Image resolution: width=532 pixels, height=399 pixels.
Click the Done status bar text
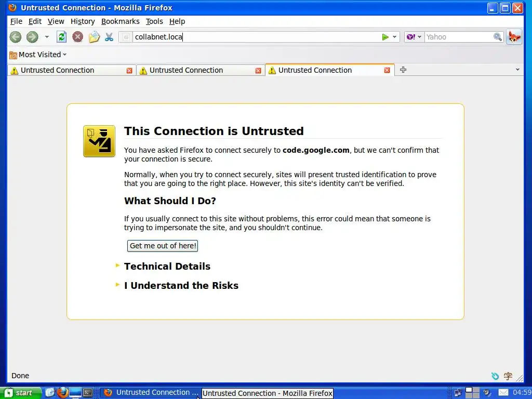pos(20,376)
